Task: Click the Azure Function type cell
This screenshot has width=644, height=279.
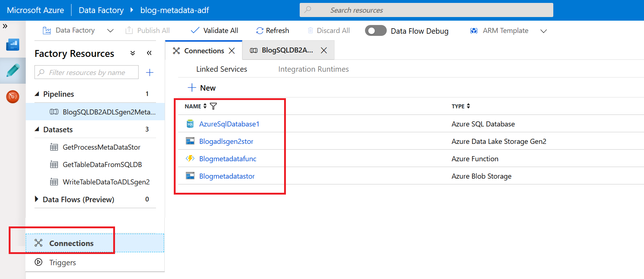Action: 475,159
